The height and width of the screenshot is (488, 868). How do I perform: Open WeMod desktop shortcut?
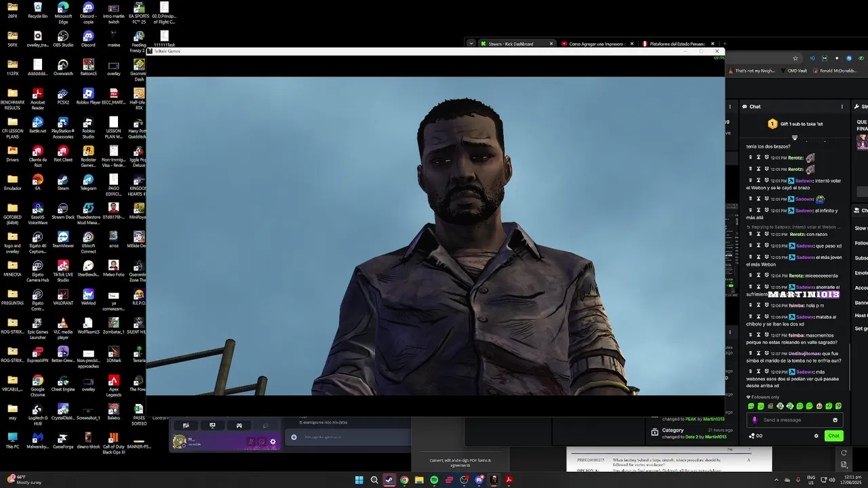pyautogui.click(x=88, y=296)
